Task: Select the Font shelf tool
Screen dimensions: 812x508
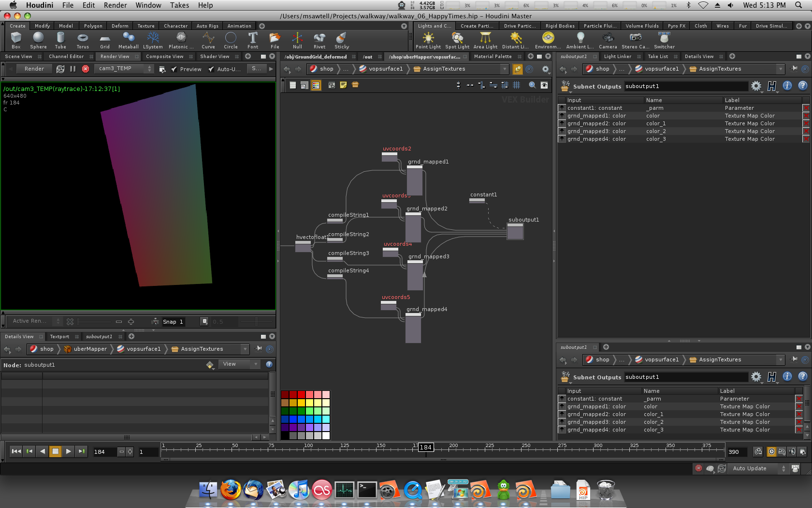Action: tap(253, 40)
